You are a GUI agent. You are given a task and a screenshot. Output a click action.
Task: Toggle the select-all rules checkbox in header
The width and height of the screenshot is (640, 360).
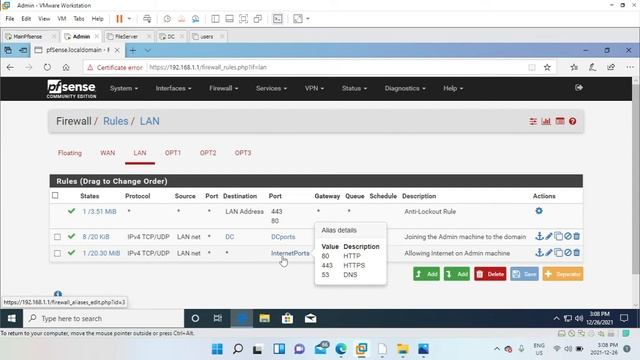click(55, 196)
